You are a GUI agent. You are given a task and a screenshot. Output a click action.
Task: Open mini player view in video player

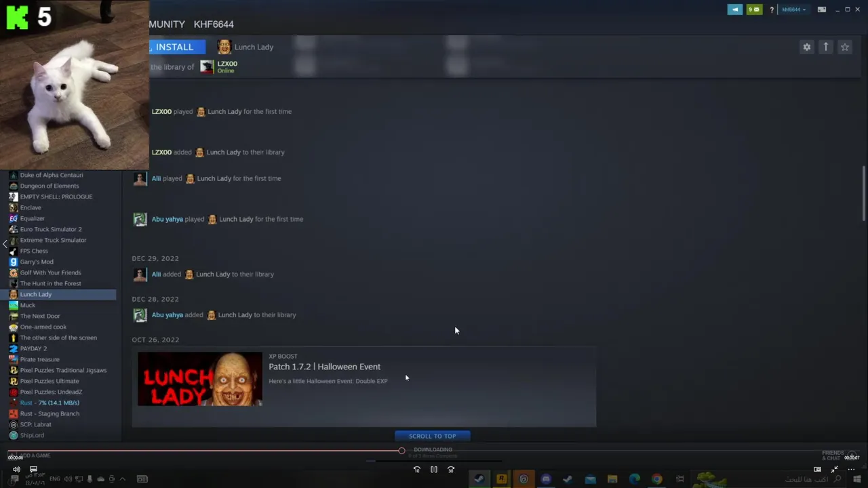coord(817,469)
